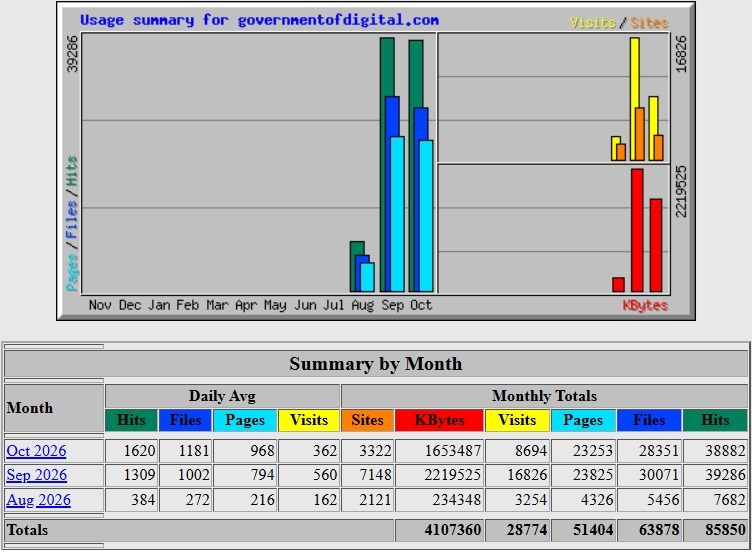Click the green Hits header under Daily Avg
Screen dimensions: 752x553
(x=131, y=420)
